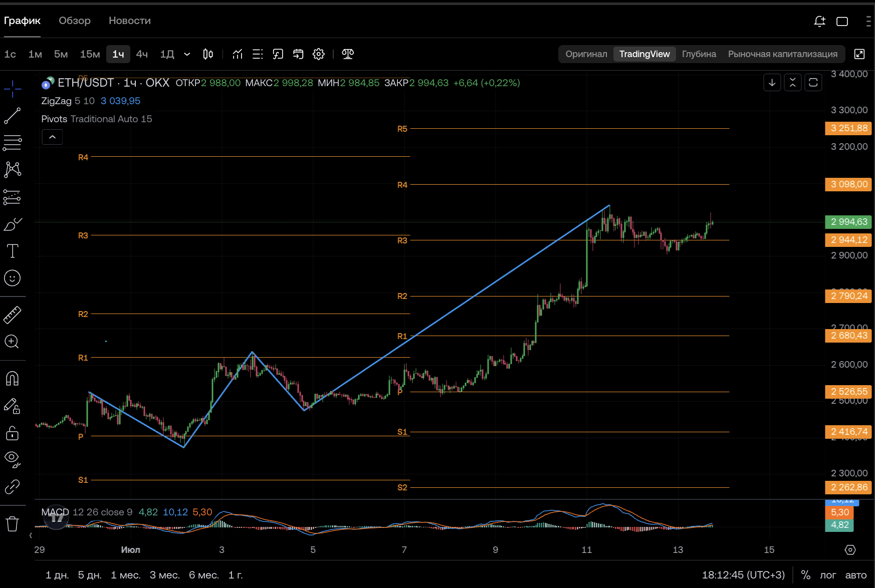Open the Fibonacci retracement tool

(x=13, y=143)
